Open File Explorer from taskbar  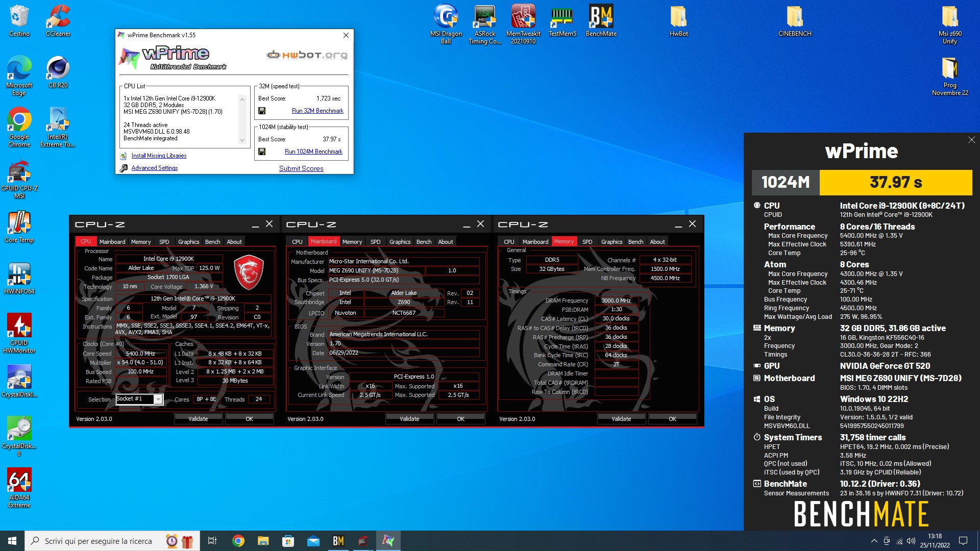tap(263, 541)
